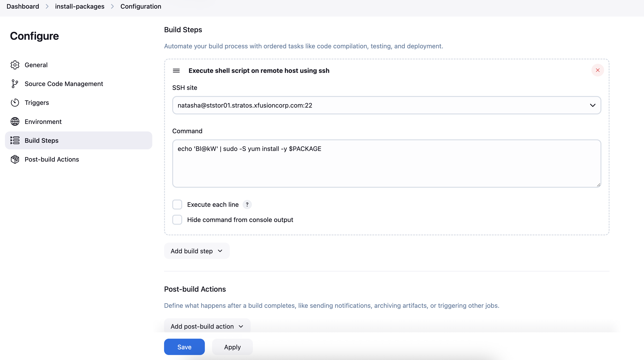Expand the Add post-build action menu

(x=207, y=326)
